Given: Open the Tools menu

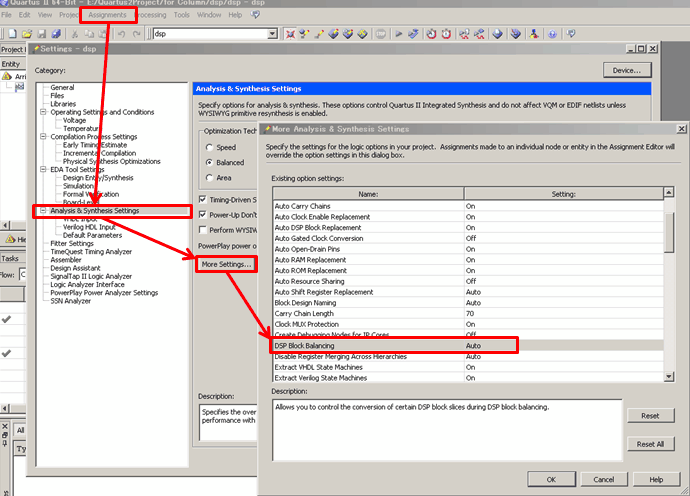Looking at the screenshot, I should tap(181, 15).
